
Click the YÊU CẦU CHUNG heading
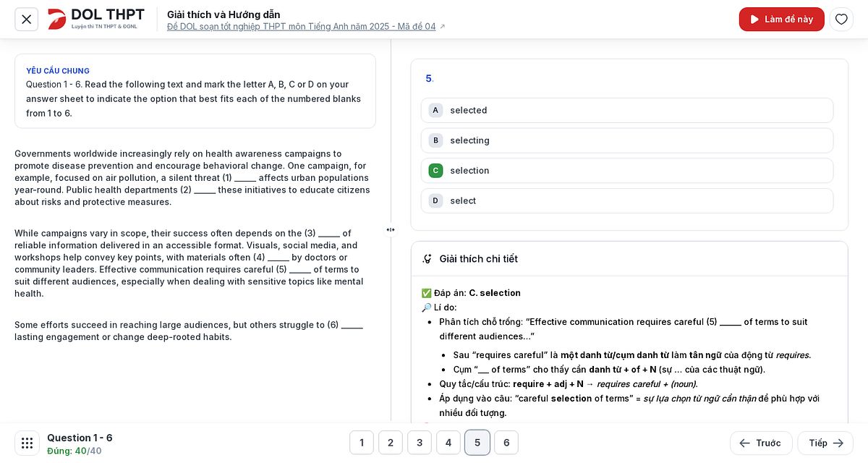(58, 71)
